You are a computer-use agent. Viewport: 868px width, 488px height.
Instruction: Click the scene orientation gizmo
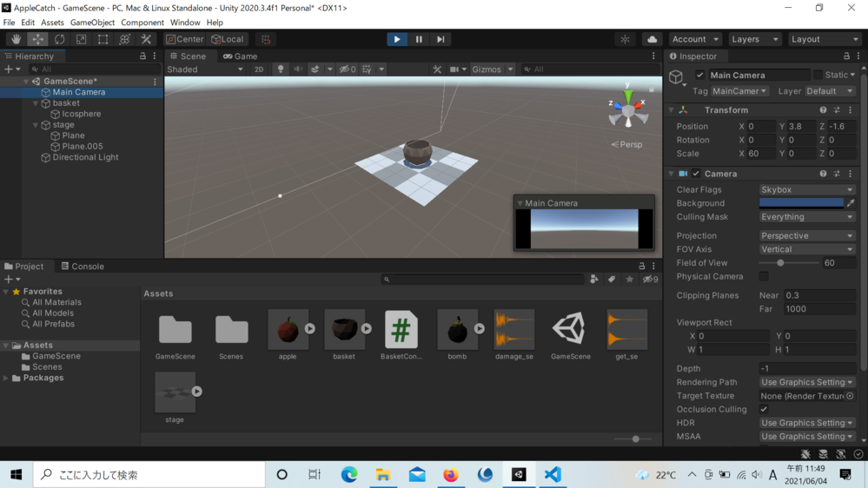[x=627, y=109]
